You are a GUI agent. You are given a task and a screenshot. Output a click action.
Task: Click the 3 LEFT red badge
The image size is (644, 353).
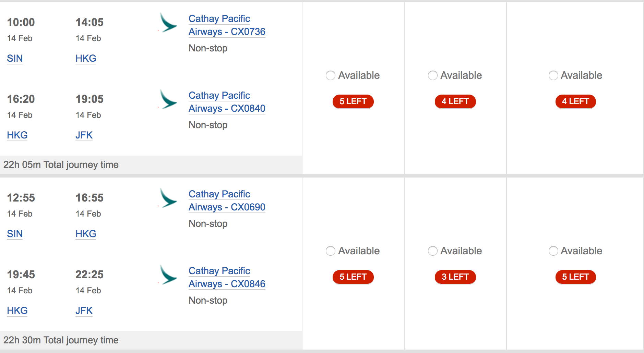point(455,277)
